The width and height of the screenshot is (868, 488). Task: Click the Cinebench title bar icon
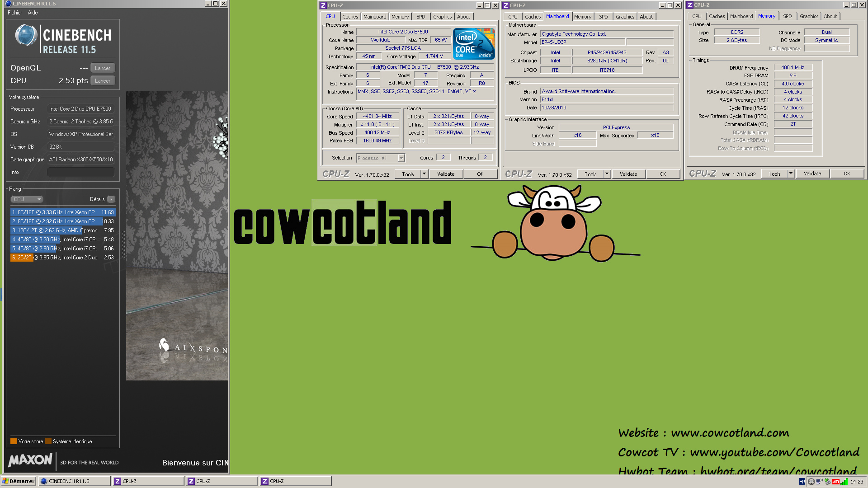point(8,4)
